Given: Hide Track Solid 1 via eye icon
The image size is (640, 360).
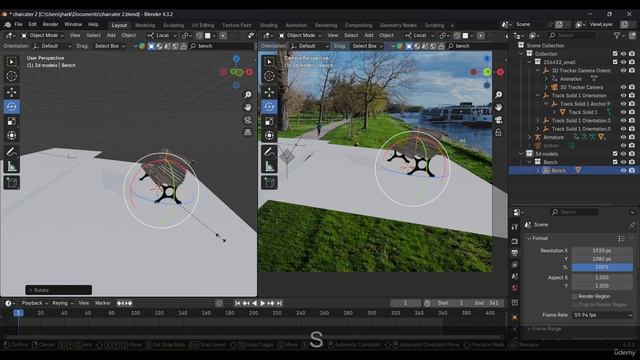Looking at the screenshot, I should 623,112.
